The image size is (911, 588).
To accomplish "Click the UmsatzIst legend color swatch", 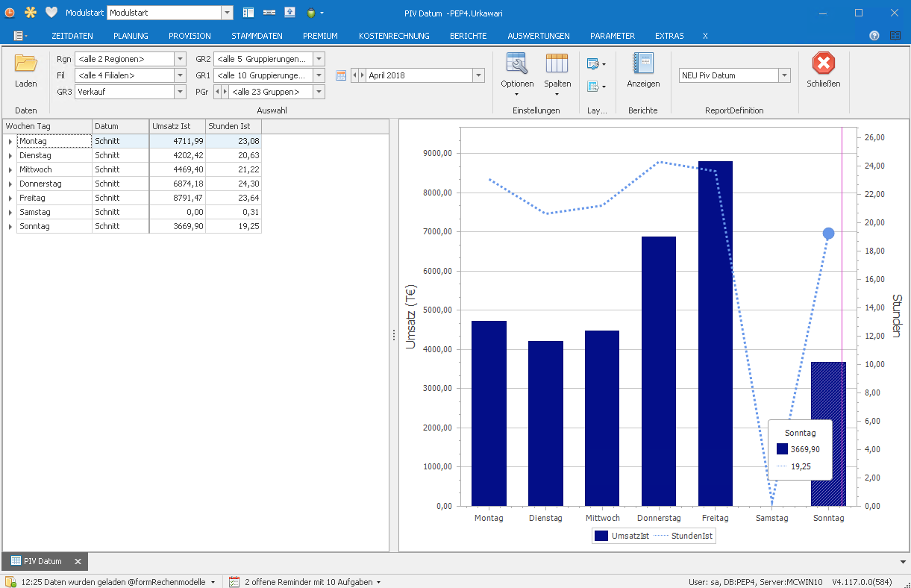I will (601, 536).
